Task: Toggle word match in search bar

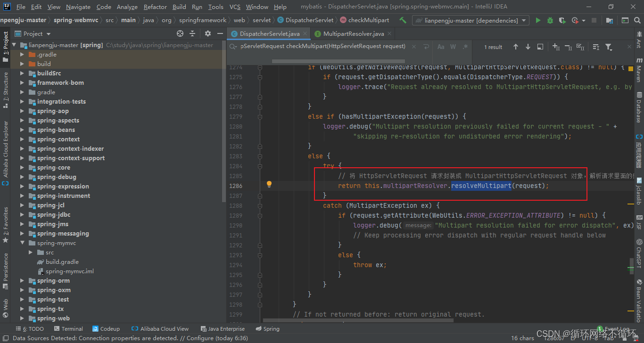Action: (x=453, y=47)
